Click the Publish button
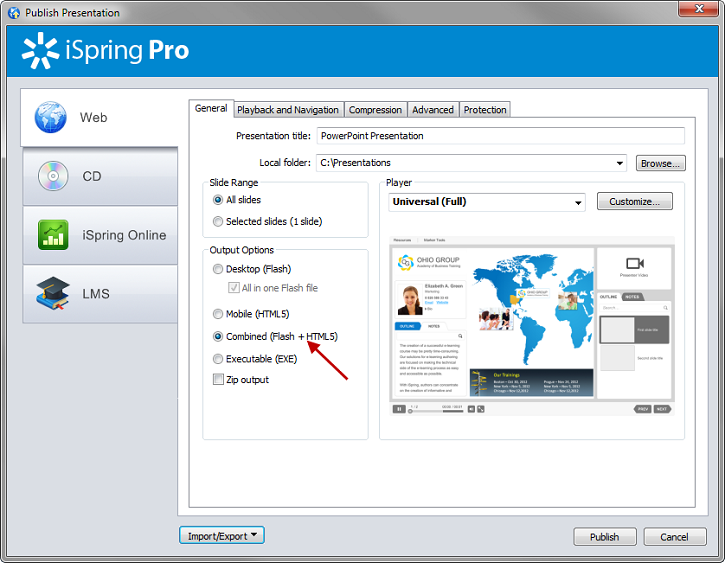Image resolution: width=725 pixels, height=563 pixels. tap(605, 537)
